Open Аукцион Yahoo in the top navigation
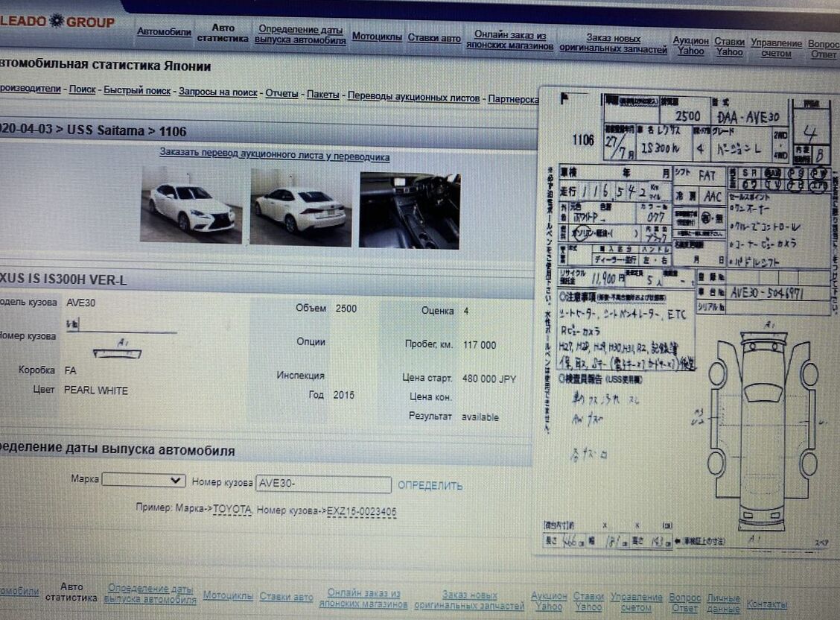The height and width of the screenshot is (620, 840). [x=690, y=46]
